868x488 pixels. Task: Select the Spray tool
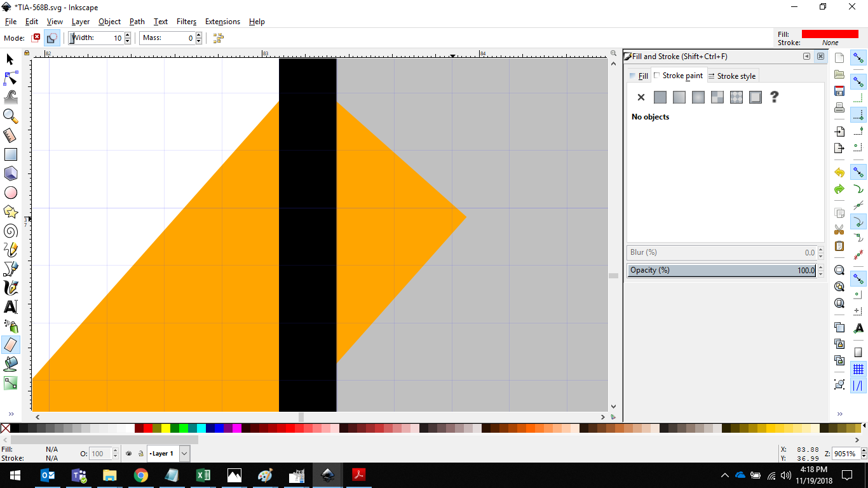(11, 326)
